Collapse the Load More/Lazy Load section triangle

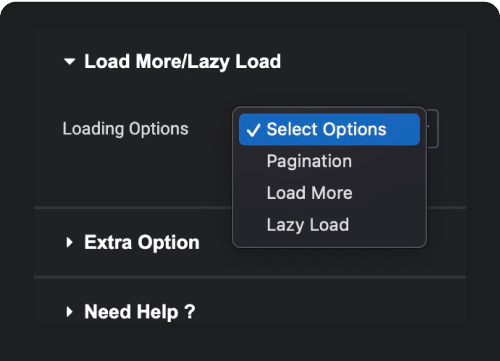[69, 62]
